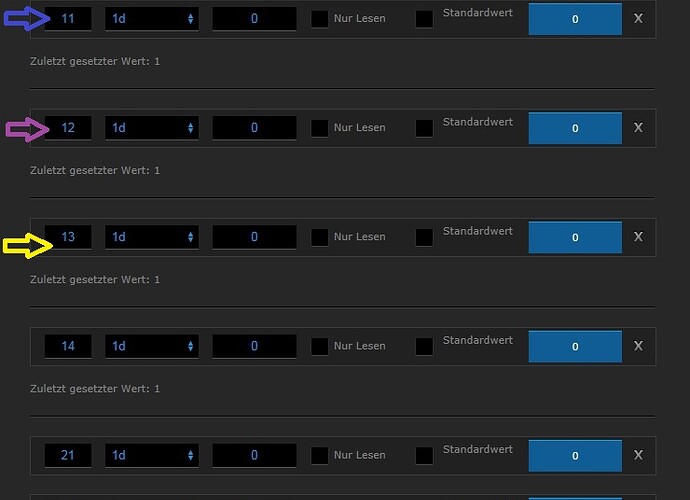Image resolution: width=690 pixels, height=500 pixels.
Task: Remove row 11 with its X icon
Action: pyautogui.click(x=639, y=18)
